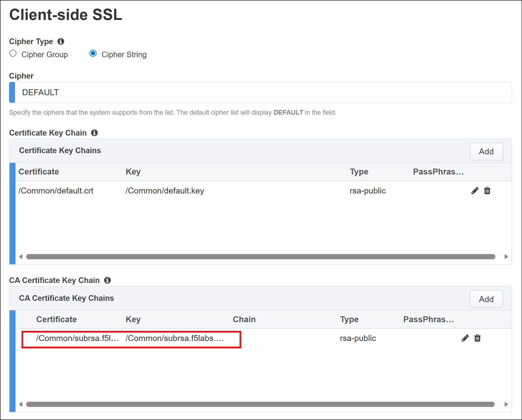The height and width of the screenshot is (420, 522).
Task: Select the /Common/default.key cell
Action: [x=165, y=191]
